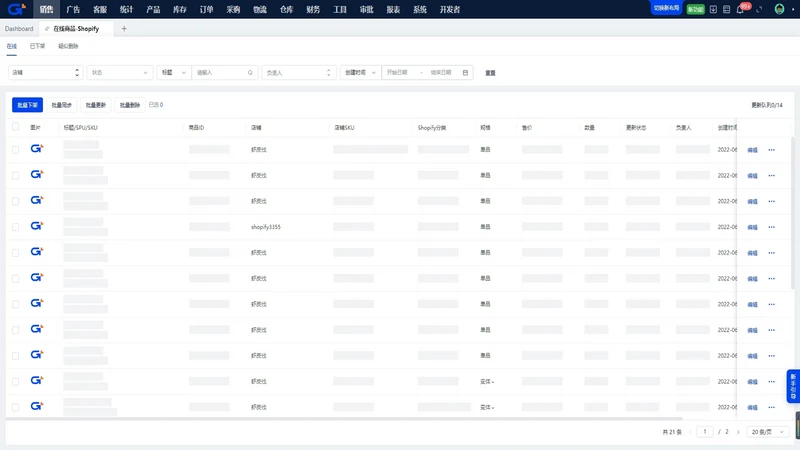Open the 订单 menu in top navigation
This screenshot has height=450, width=800.
[207, 9]
